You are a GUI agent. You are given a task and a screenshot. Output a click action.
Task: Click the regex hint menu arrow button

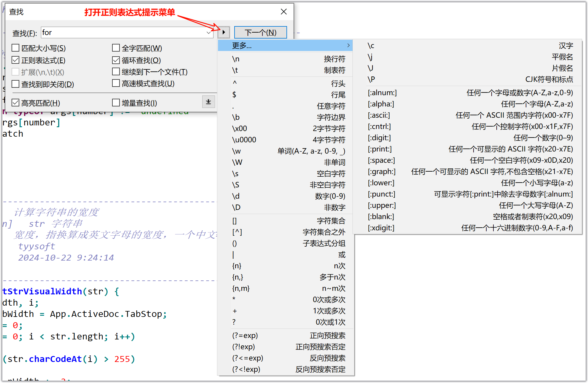[x=224, y=32]
